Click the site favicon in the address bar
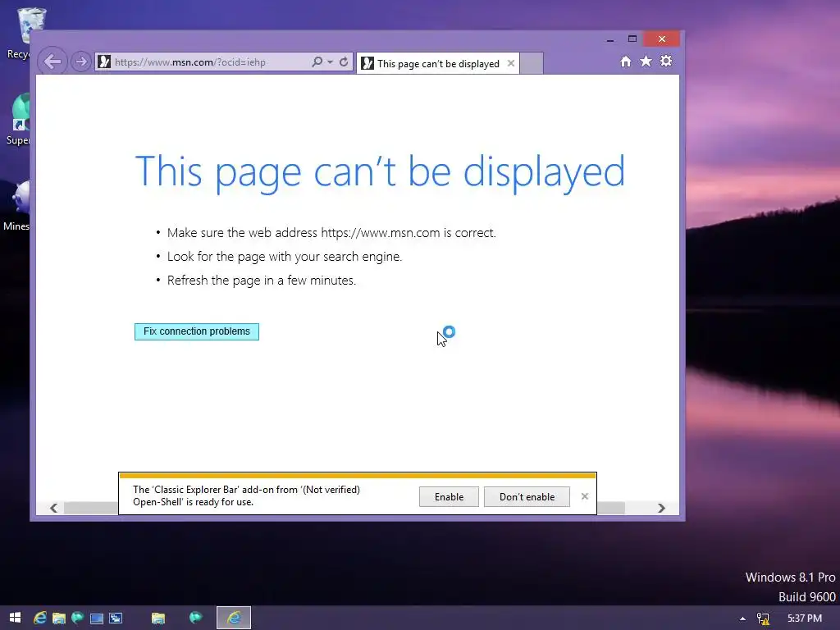The width and height of the screenshot is (840, 630). coord(104,62)
